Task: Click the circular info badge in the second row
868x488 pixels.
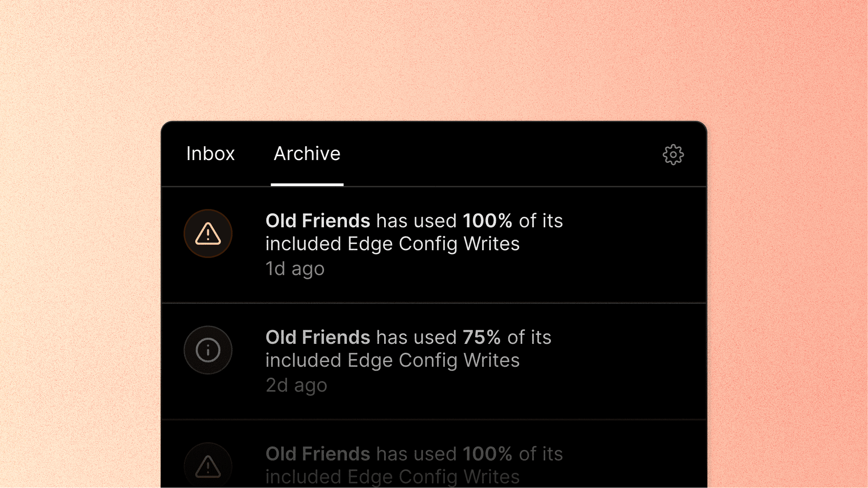Action: (x=208, y=350)
